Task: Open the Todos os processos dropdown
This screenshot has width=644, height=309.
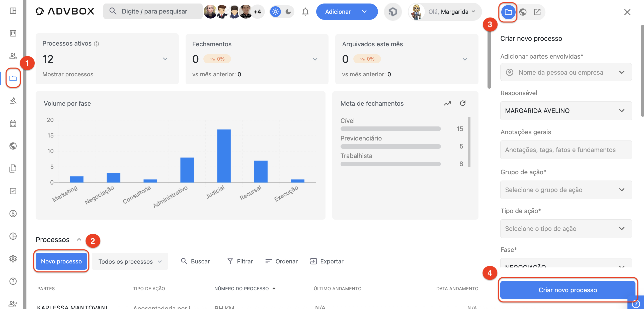Action: point(130,261)
